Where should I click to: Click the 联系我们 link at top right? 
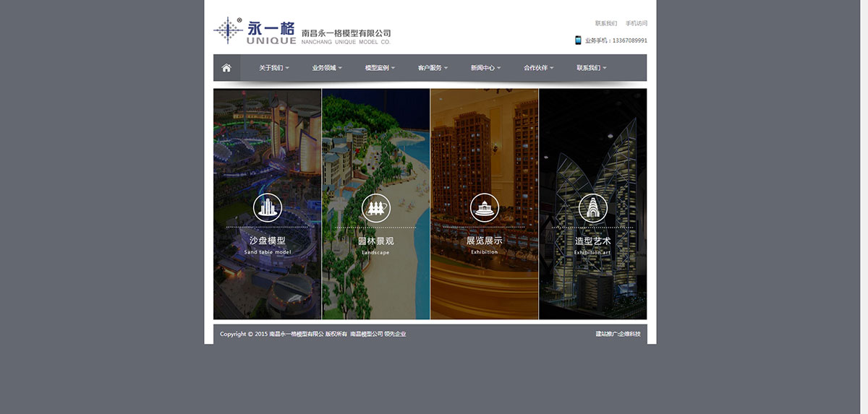606,23
